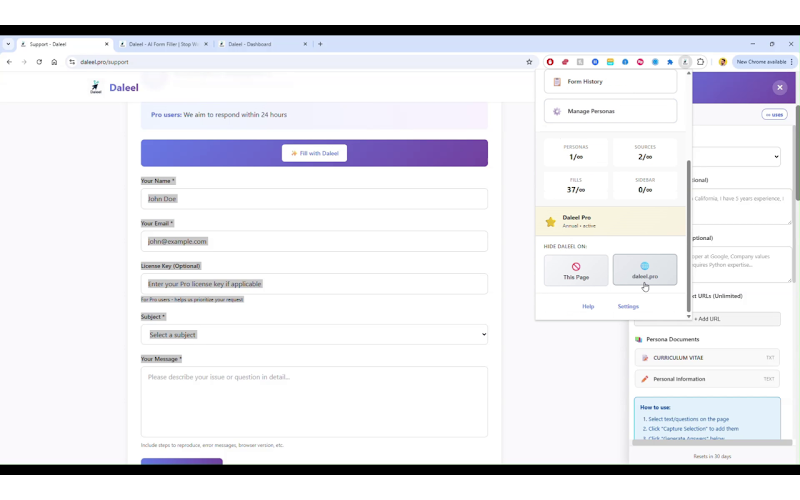Focus the Your Name input field

point(314,199)
